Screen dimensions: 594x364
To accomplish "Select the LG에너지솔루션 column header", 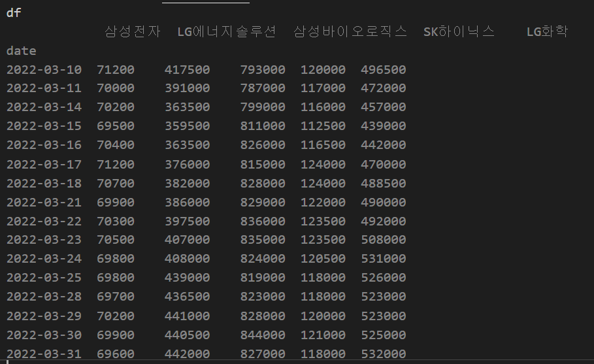I will pyautogui.click(x=227, y=31).
